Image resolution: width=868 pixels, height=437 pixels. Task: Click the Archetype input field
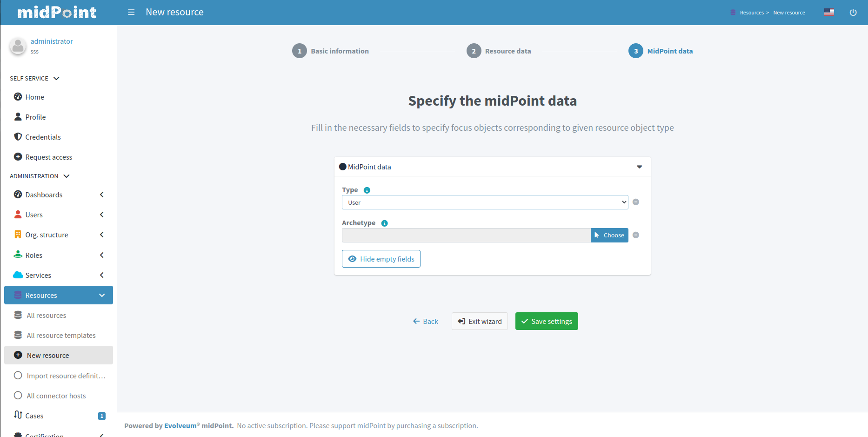pyautogui.click(x=466, y=235)
